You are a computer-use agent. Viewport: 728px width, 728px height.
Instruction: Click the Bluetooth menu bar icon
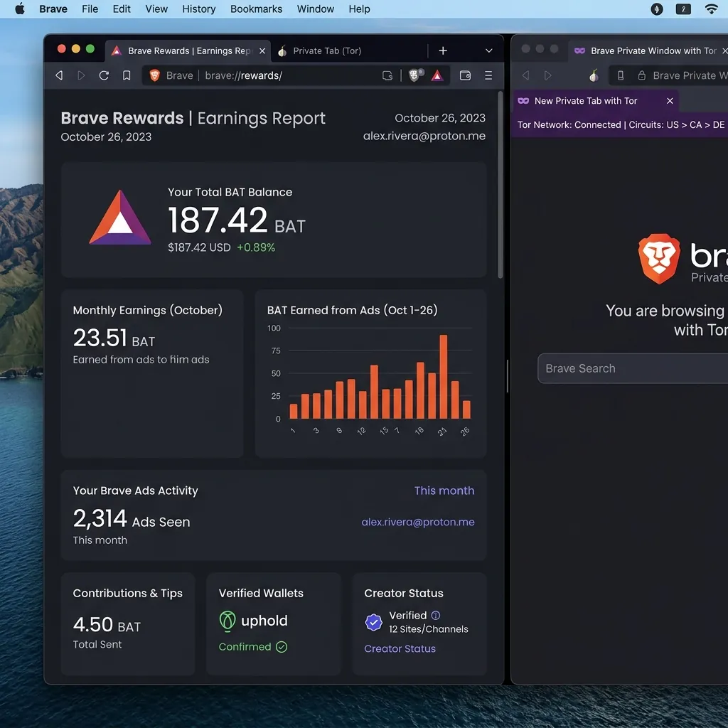656,9
